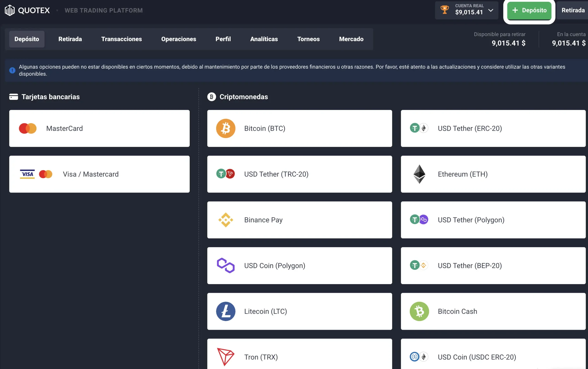Open the Operaciones tab

179,39
